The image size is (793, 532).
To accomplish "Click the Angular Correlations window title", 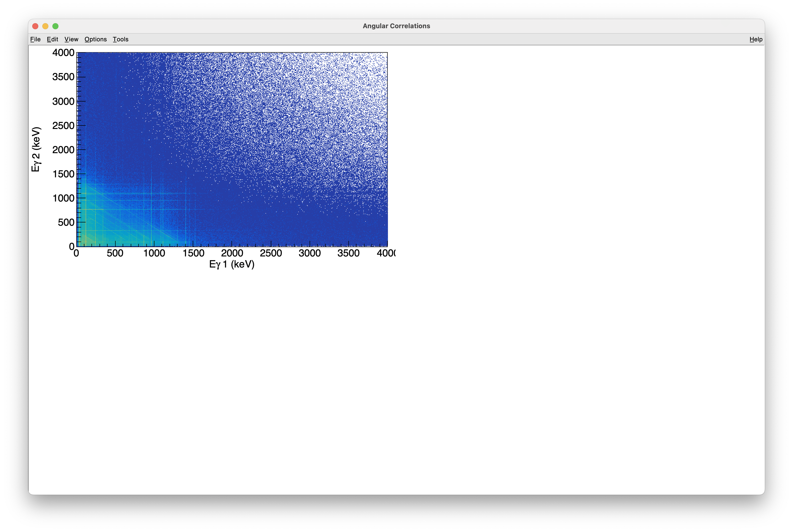I will 396,26.
